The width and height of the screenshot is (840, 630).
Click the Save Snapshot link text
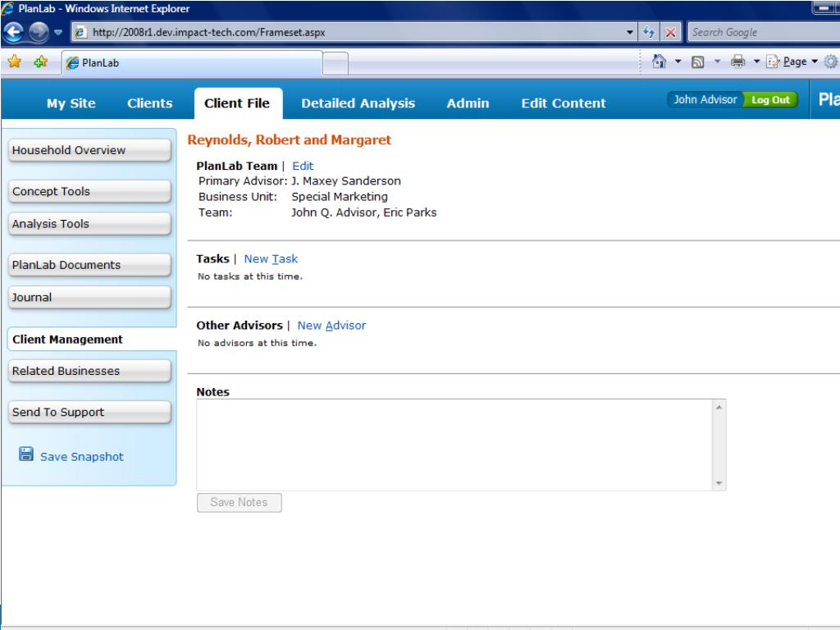tap(81, 456)
